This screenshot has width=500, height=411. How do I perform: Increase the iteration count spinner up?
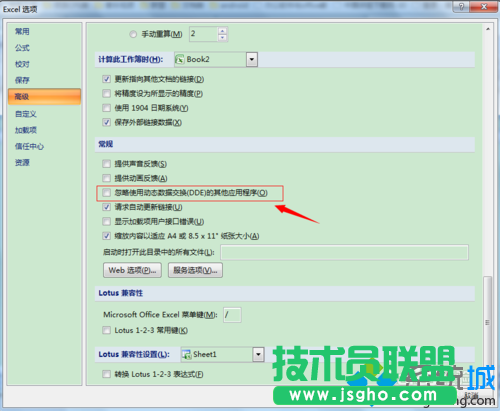point(222,31)
